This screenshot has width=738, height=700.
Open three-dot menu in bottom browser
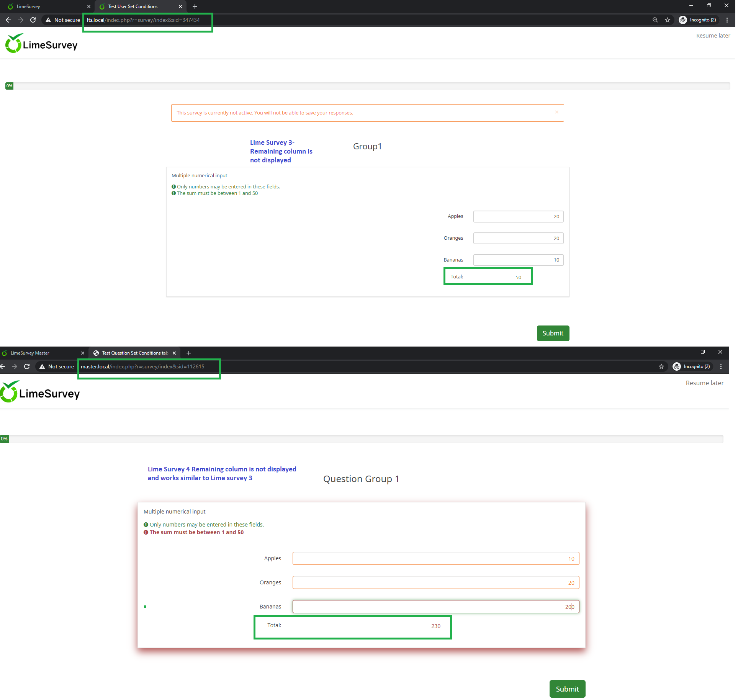click(x=721, y=366)
